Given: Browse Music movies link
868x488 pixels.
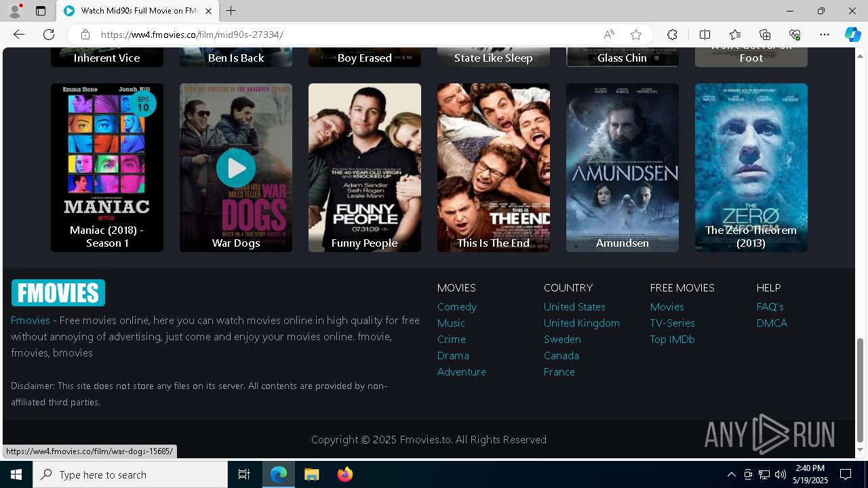Looking at the screenshot, I should [451, 323].
